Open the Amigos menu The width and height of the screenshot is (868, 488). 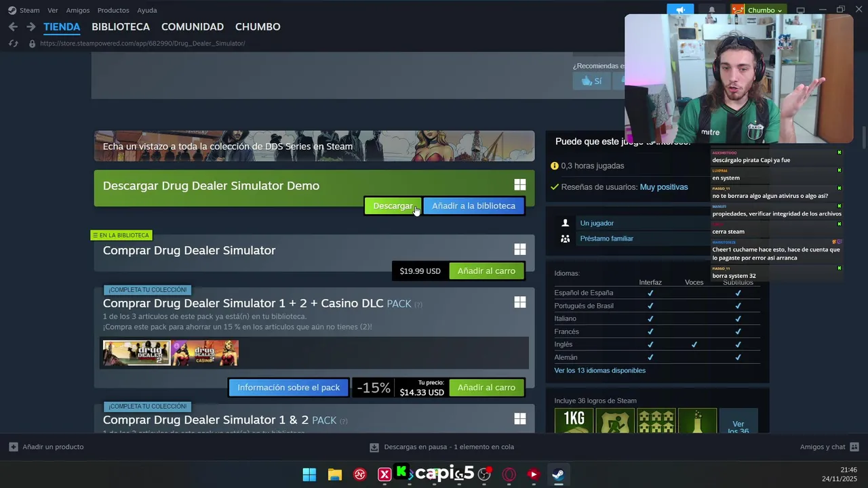(78, 10)
